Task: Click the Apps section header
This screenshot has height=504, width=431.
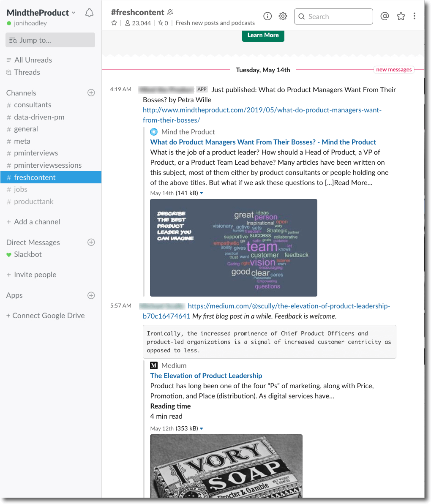Action: coord(14,295)
